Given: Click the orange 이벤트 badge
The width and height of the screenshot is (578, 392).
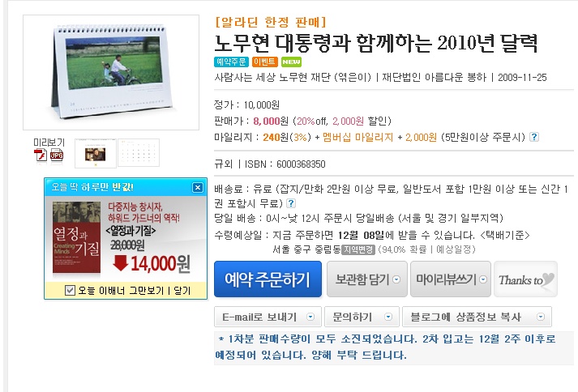Looking at the screenshot, I should [x=264, y=62].
